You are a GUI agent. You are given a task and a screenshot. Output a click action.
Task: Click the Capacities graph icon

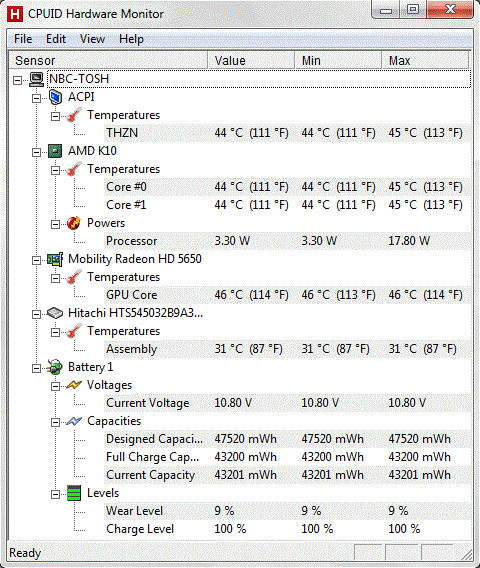(x=74, y=421)
